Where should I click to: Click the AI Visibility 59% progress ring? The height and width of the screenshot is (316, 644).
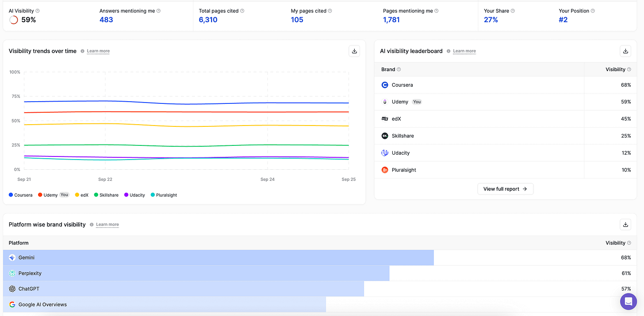point(14,20)
